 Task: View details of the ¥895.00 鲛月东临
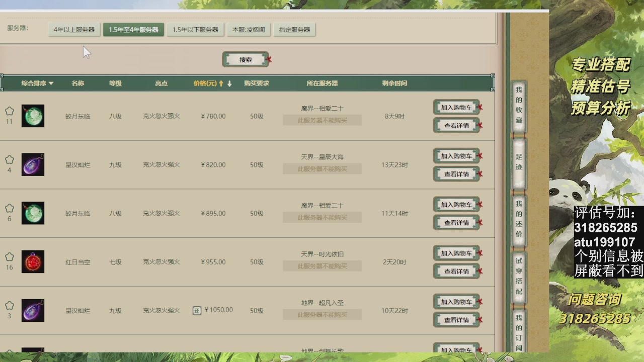click(x=456, y=223)
